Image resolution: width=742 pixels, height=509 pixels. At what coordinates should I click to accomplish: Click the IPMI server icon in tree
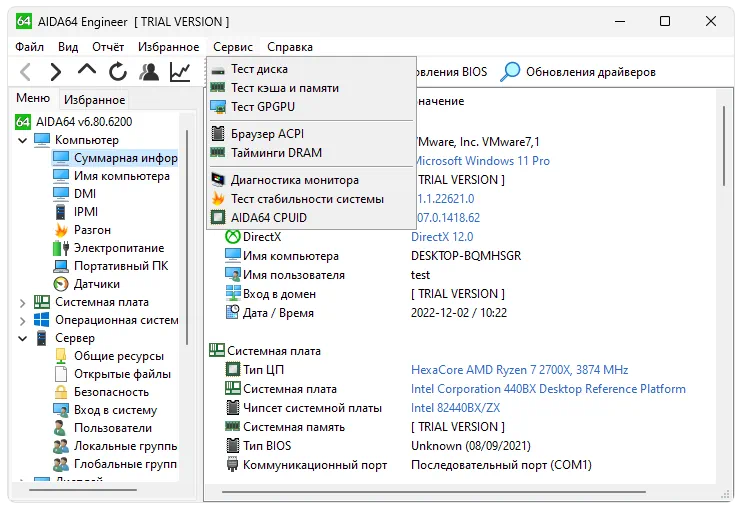(x=61, y=212)
